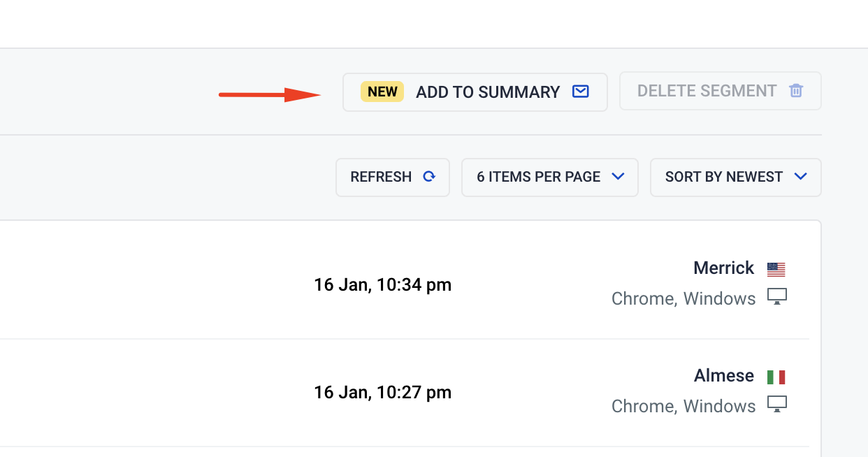This screenshot has width=868, height=457.
Task: Select the visitor named Merrick
Action: [x=723, y=268]
